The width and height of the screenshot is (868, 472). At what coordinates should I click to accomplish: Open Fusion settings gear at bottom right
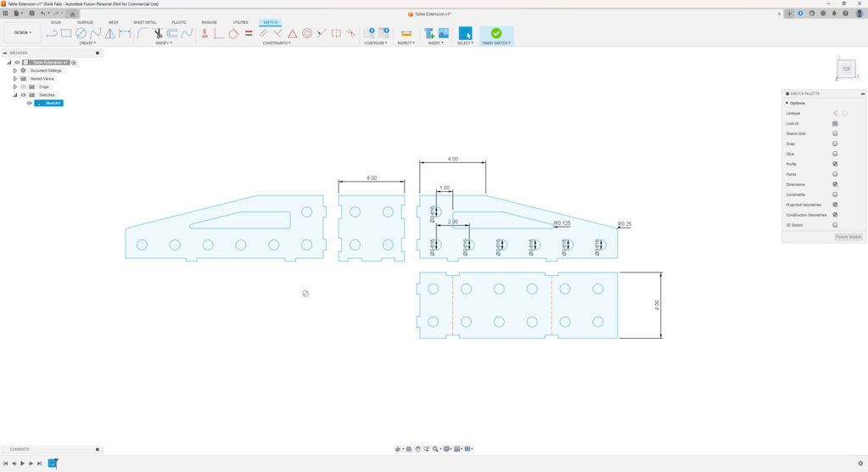860,464
